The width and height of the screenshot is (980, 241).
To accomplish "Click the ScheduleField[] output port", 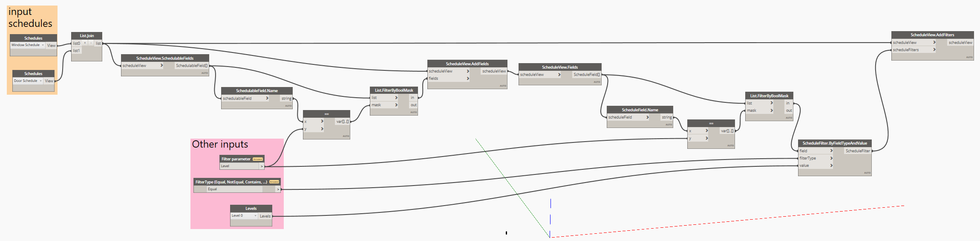I will pos(587,74).
